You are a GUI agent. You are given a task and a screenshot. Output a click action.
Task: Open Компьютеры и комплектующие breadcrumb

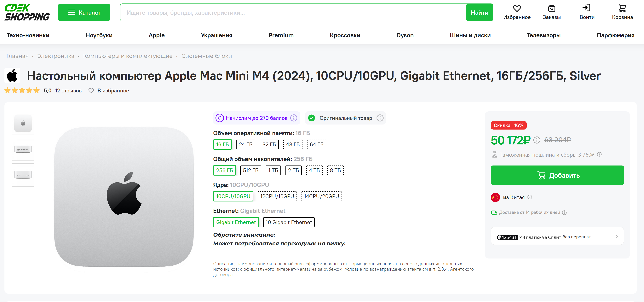point(128,56)
